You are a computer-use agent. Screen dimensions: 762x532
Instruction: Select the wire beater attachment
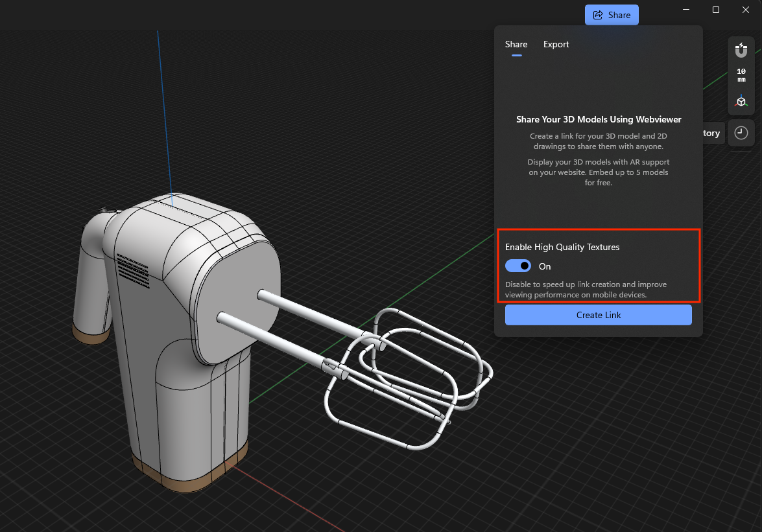coord(408,378)
